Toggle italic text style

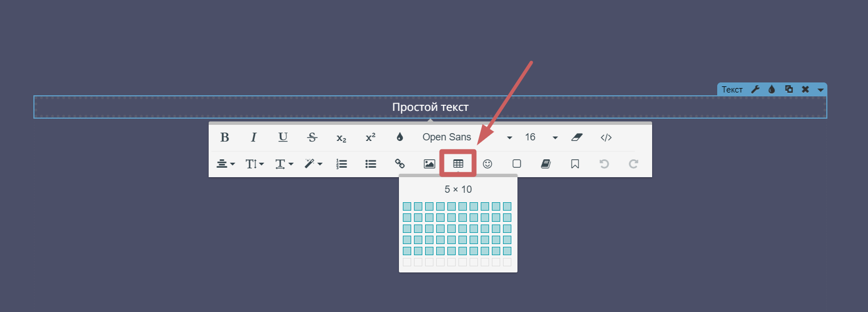pyautogui.click(x=254, y=138)
